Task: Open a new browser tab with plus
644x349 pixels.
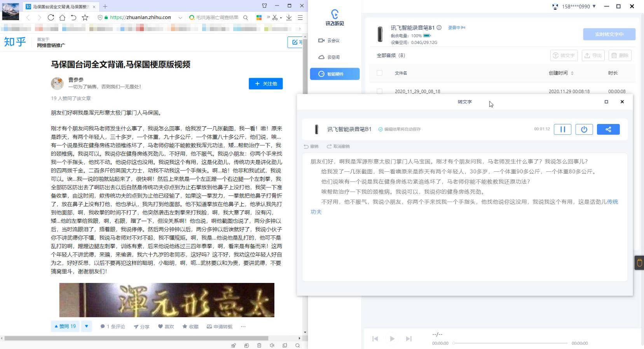Action: 105,6
